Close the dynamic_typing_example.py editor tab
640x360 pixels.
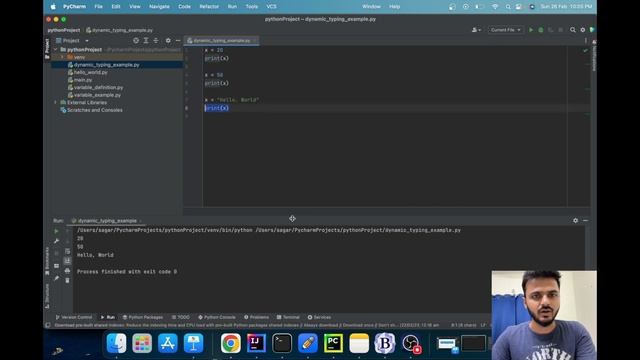(x=255, y=40)
